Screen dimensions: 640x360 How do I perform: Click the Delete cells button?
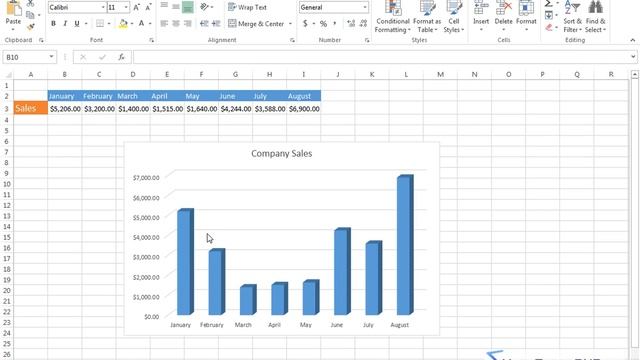tap(504, 16)
